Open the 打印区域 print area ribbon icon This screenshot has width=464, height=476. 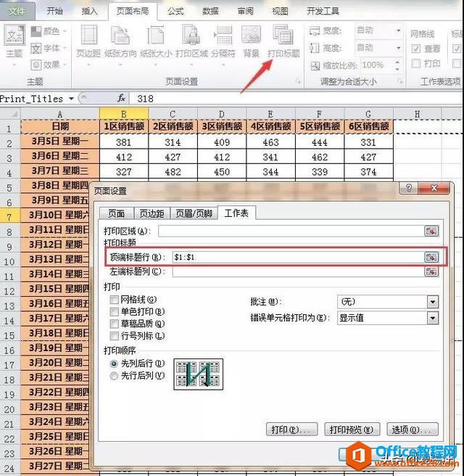click(x=191, y=42)
